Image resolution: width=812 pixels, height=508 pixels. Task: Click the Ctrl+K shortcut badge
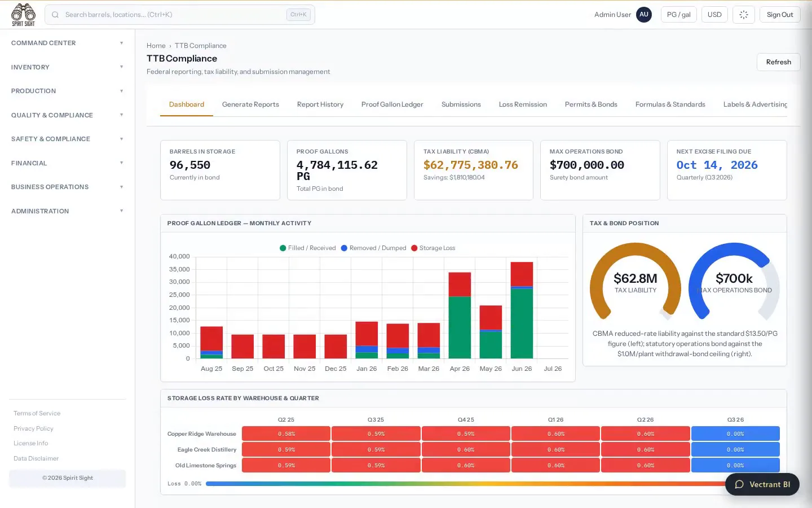coord(298,15)
